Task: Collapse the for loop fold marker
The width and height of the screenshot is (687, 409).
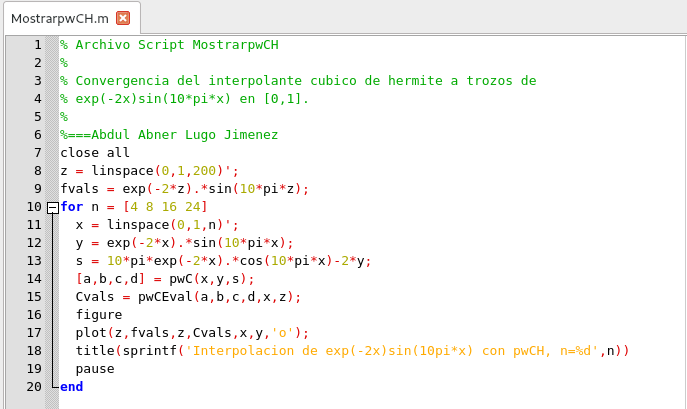Action: [53, 207]
